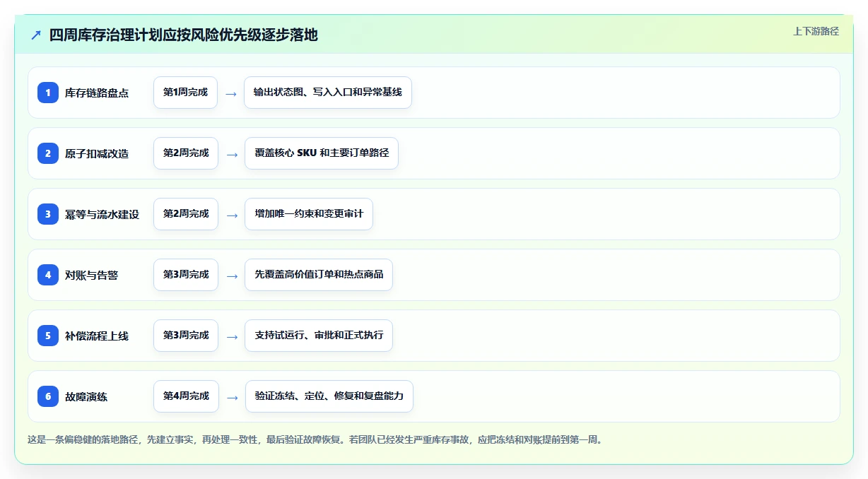The width and height of the screenshot is (868, 479).
Task: Select step number 3 badge
Action: 48,214
